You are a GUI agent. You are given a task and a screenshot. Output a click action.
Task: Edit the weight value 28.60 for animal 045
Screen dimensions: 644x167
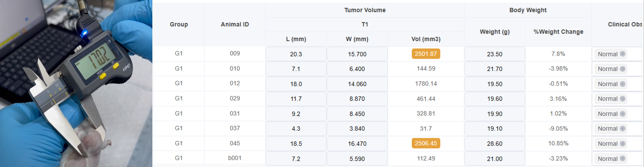coord(495,144)
